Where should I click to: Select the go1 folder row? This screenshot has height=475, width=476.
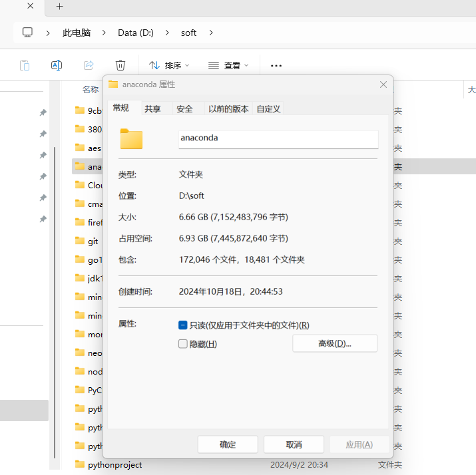(x=88, y=259)
